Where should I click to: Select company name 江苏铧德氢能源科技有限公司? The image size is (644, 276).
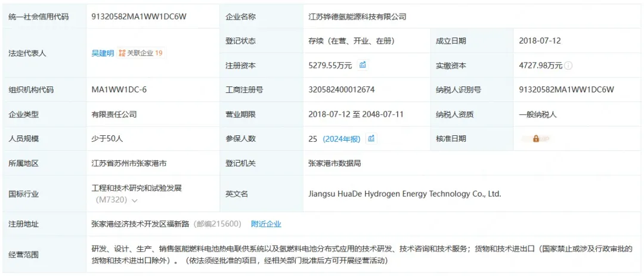[x=357, y=17]
